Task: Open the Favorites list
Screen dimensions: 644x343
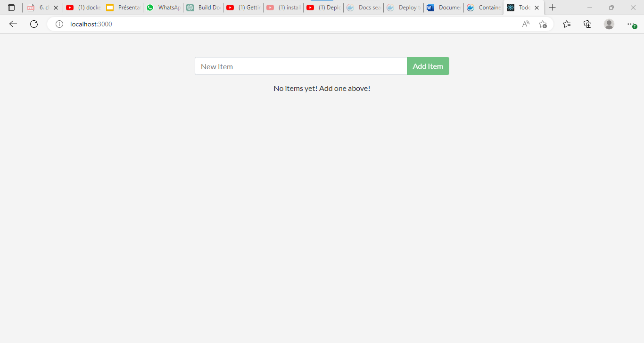Action: [567, 24]
